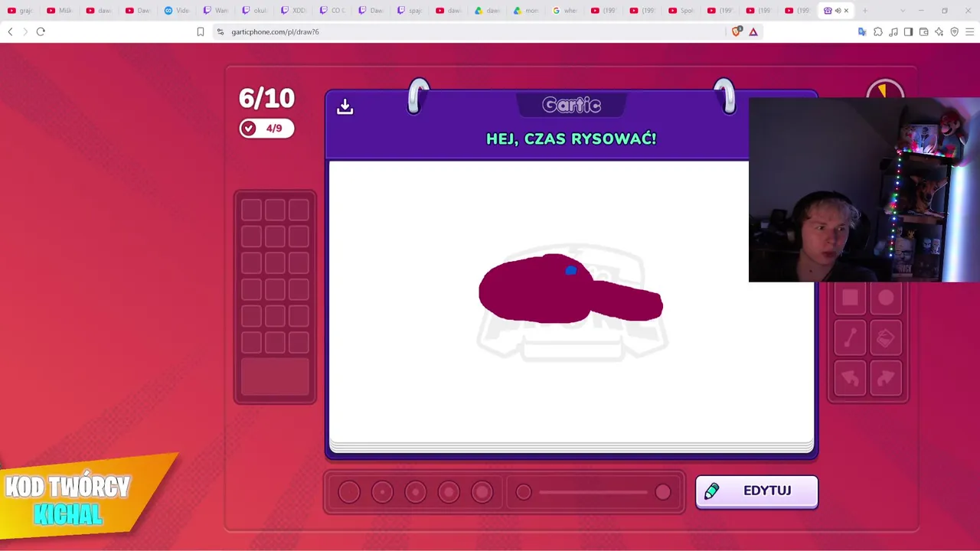Choose the smallest brush size
Screen dimensions: 980x551
point(349,492)
